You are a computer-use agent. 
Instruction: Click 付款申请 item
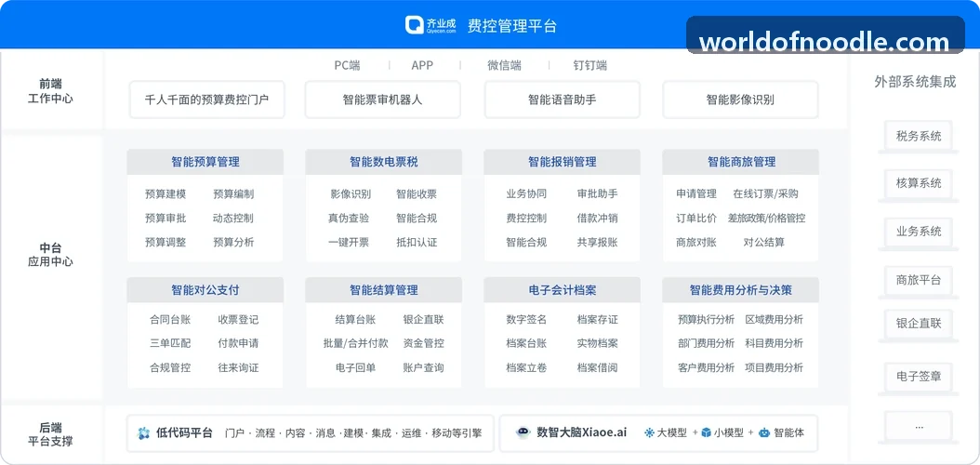click(x=238, y=343)
